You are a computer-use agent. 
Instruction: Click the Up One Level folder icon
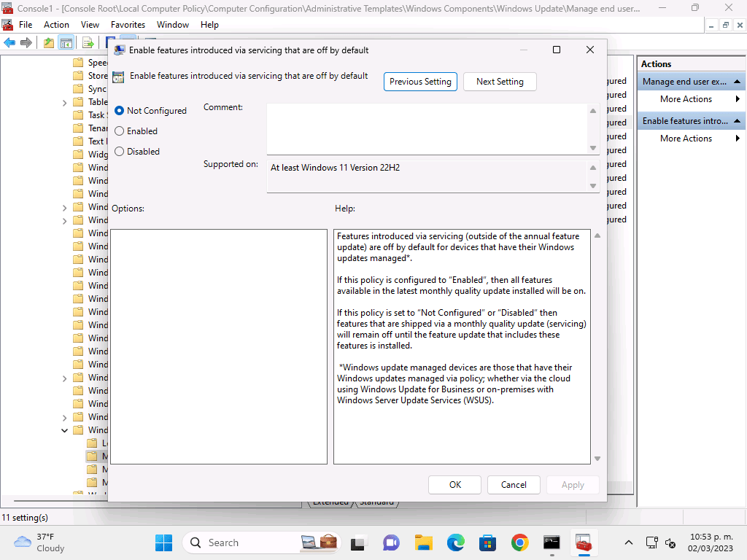coord(48,42)
